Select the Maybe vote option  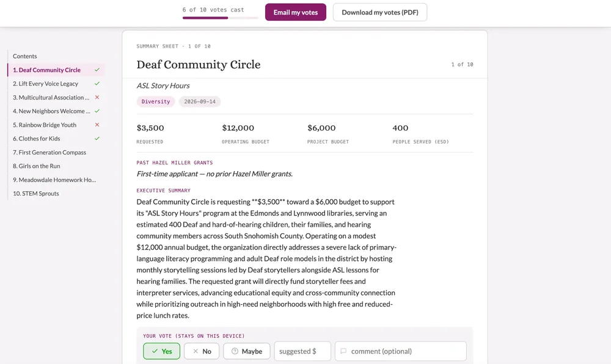[x=247, y=351]
